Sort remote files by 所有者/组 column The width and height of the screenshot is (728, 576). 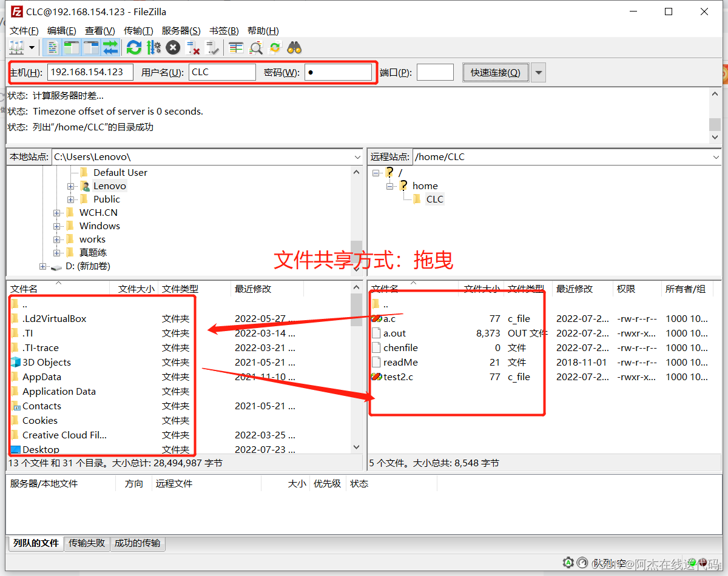pyautogui.click(x=686, y=289)
